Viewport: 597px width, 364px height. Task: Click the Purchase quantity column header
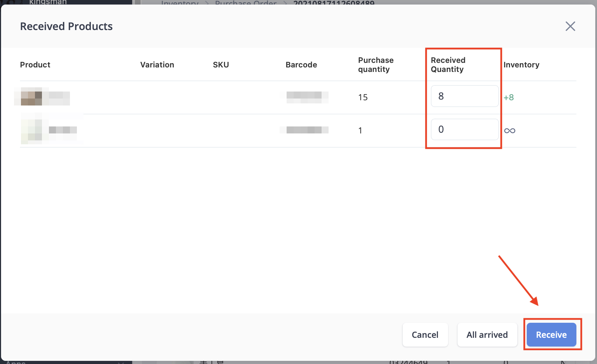[376, 65]
